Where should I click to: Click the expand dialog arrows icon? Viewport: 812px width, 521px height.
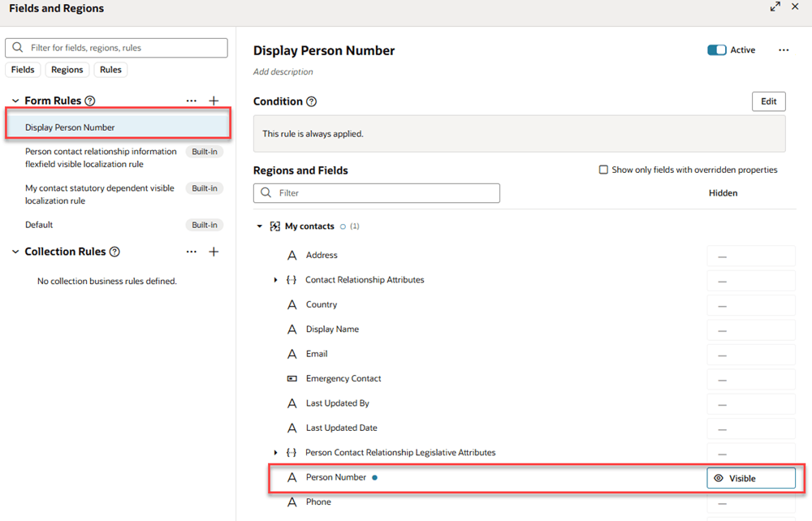(775, 6)
